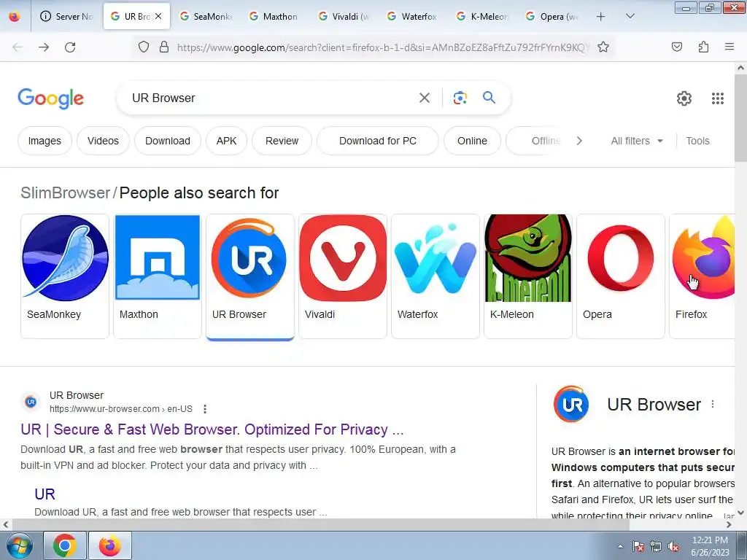Select the K-Meleon browser card

pyautogui.click(x=528, y=276)
